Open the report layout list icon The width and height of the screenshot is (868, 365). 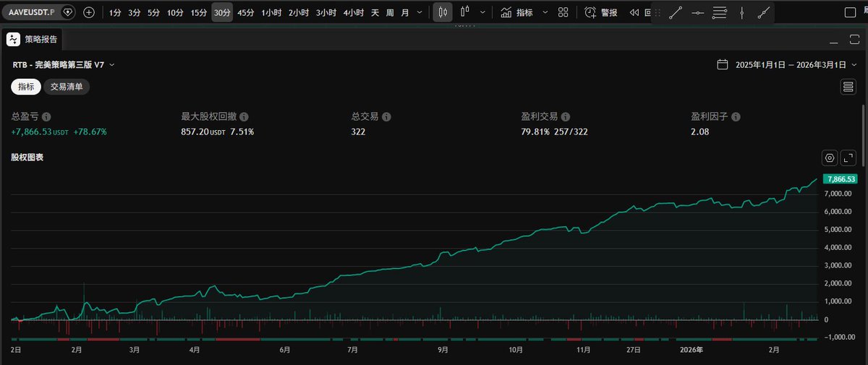[849, 87]
